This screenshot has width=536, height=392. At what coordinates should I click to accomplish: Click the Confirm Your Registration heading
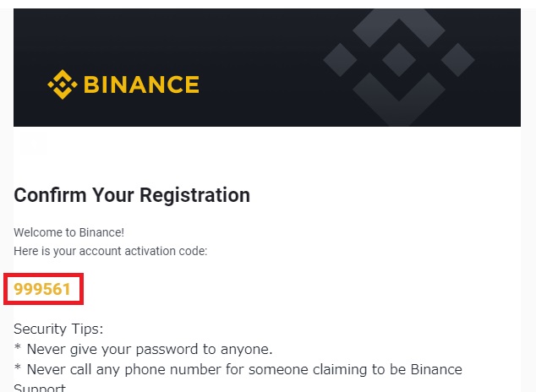[x=132, y=195]
